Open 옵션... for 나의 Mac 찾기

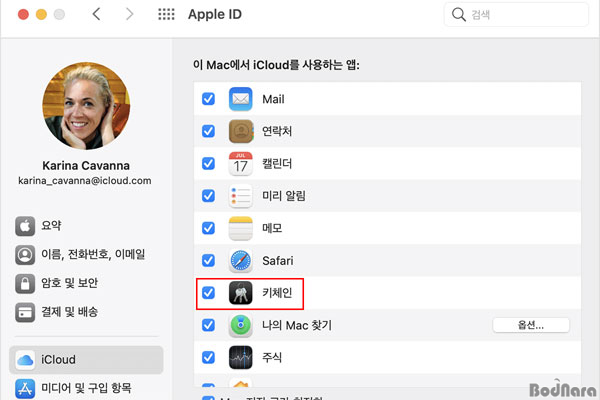pyautogui.click(x=531, y=325)
